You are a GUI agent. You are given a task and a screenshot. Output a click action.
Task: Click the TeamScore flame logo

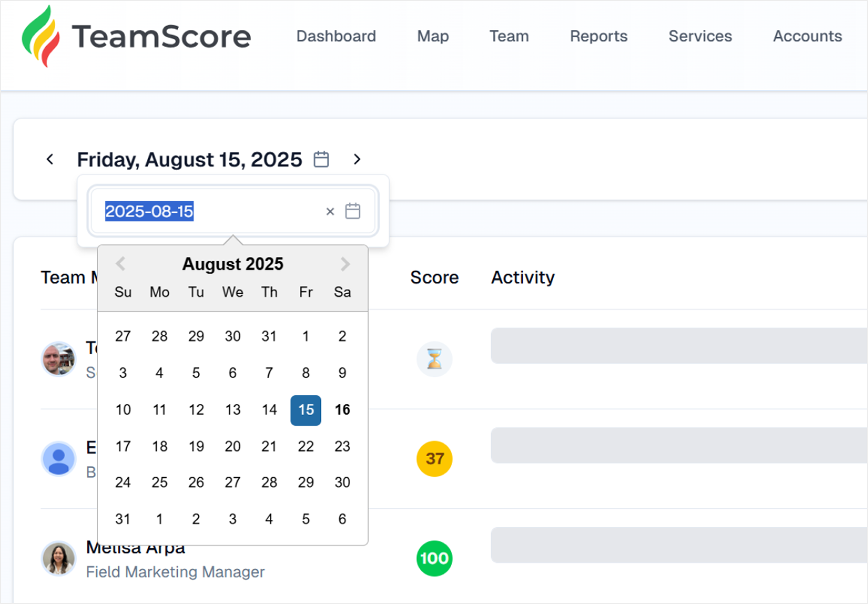41,36
